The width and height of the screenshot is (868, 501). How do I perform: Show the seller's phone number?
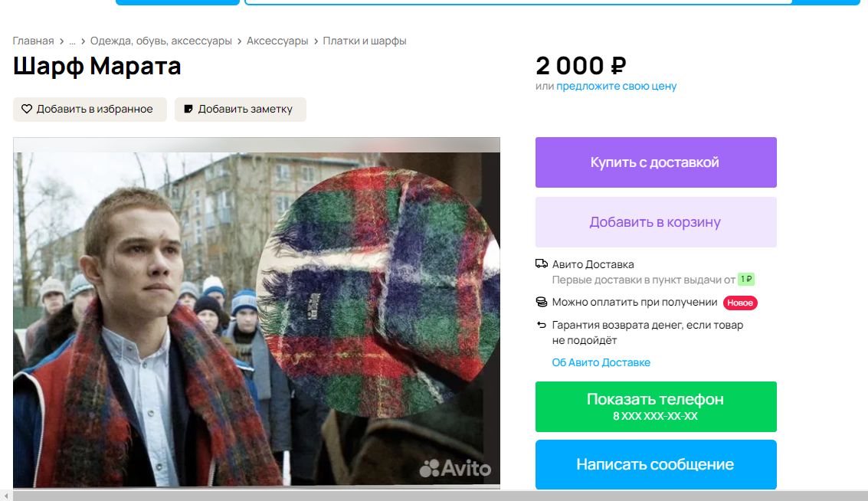(x=656, y=407)
